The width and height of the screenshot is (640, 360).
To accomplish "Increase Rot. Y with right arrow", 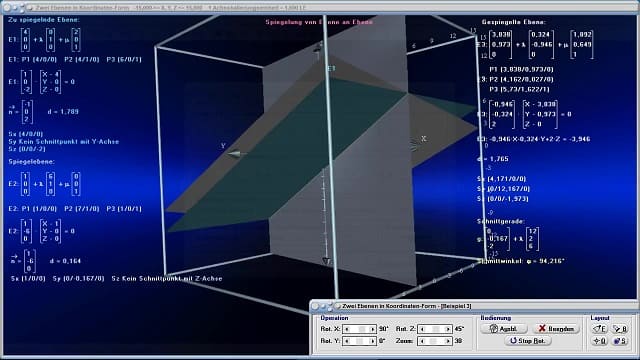I will pyautogui.click(x=372, y=341).
